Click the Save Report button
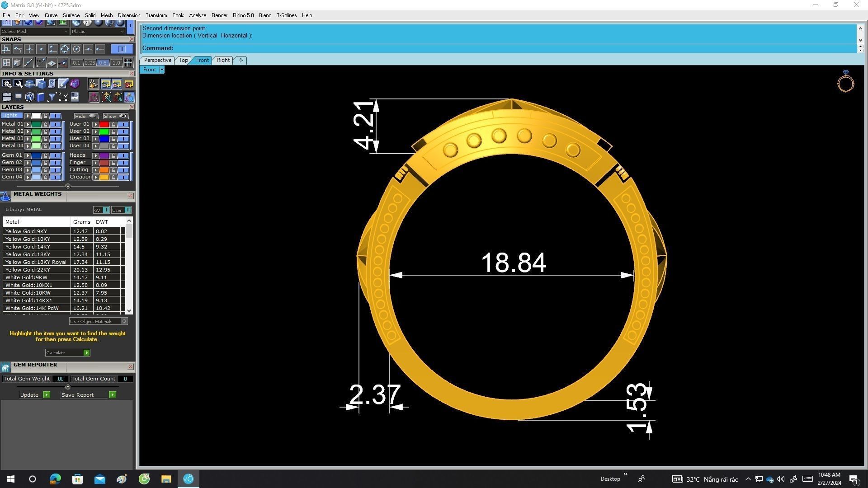Screen dimensions: 868x488 (88, 395)
